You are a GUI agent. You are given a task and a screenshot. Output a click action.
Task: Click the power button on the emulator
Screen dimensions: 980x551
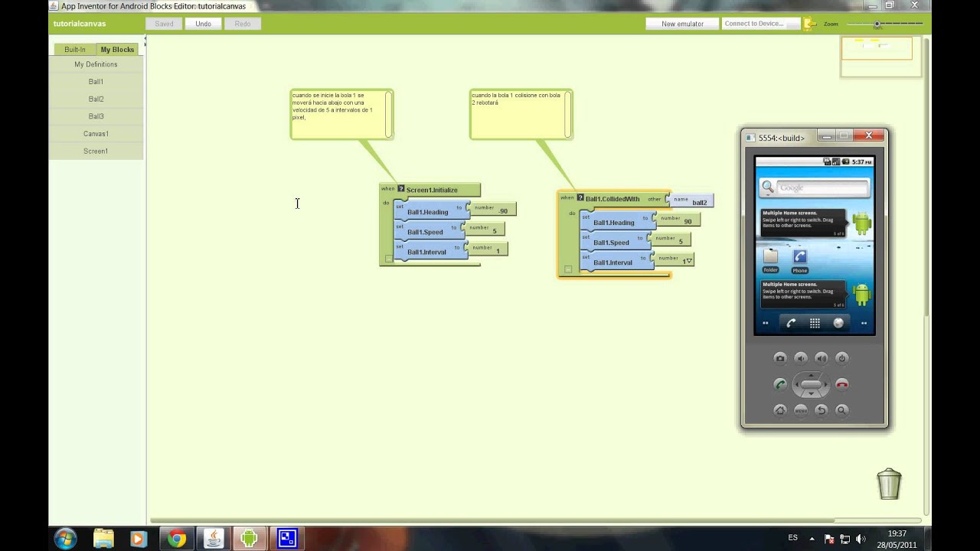[x=842, y=358]
